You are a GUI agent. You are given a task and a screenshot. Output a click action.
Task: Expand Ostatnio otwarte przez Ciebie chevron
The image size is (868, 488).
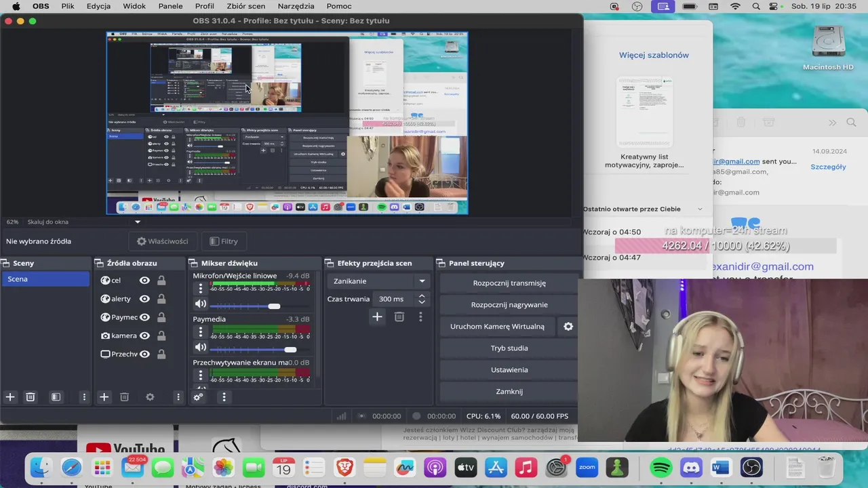click(700, 209)
